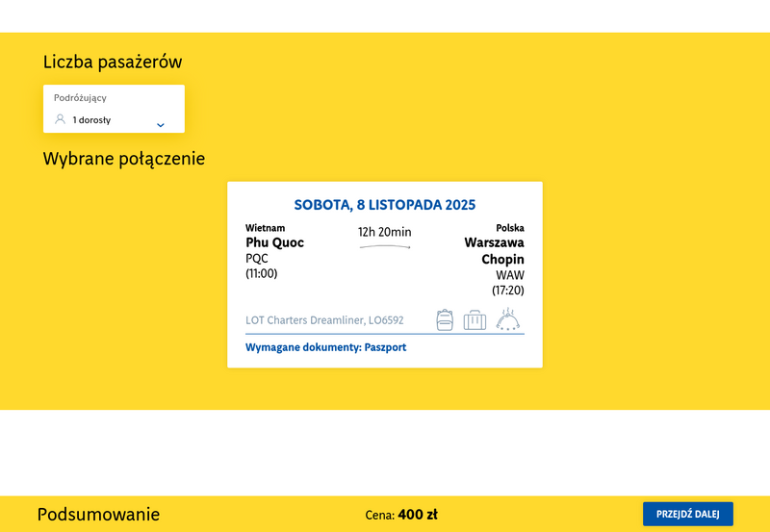Click the 'Liczba pasażerów' section heading
This screenshot has width=770, height=532.
tap(113, 63)
